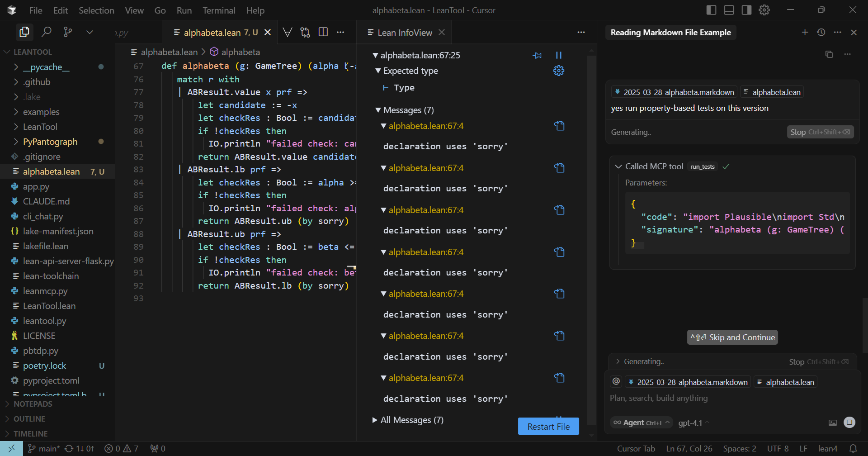Image resolution: width=868 pixels, height=456 pixels.
Task: Toggle AI pane layout icon
Action: click(746, 10)
